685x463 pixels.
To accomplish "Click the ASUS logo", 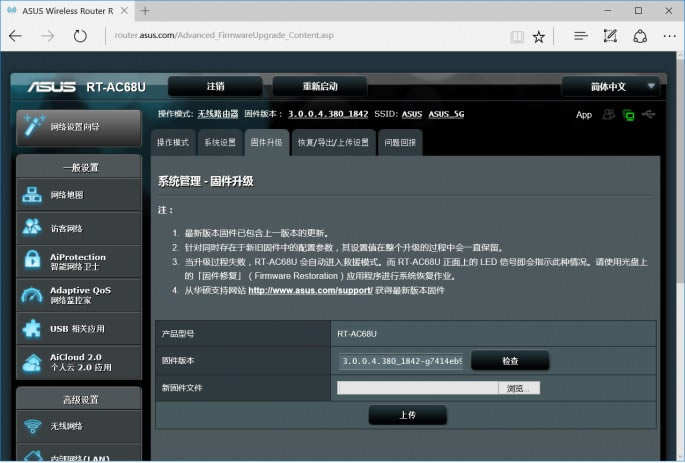I will pyautogui.click(x=52, y=87).
